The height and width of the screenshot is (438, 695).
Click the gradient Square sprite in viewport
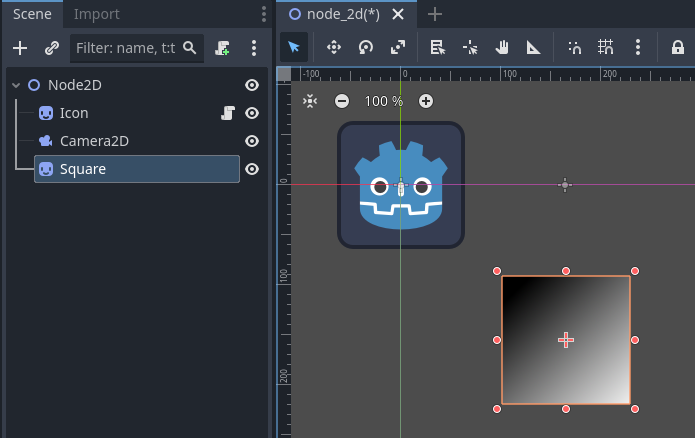(566, 340)
